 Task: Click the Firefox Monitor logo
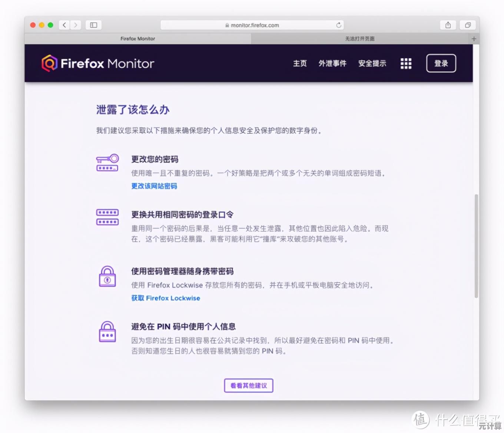(97, 63)
